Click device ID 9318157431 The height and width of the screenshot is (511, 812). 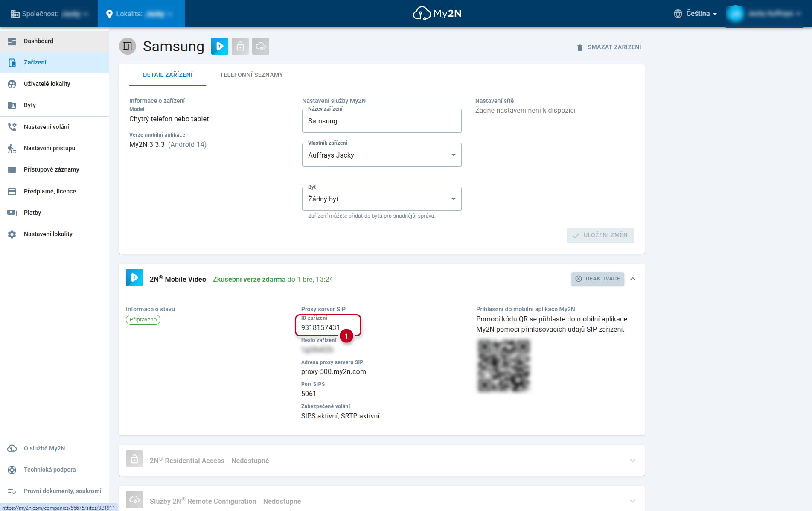[x=320, y=327]
